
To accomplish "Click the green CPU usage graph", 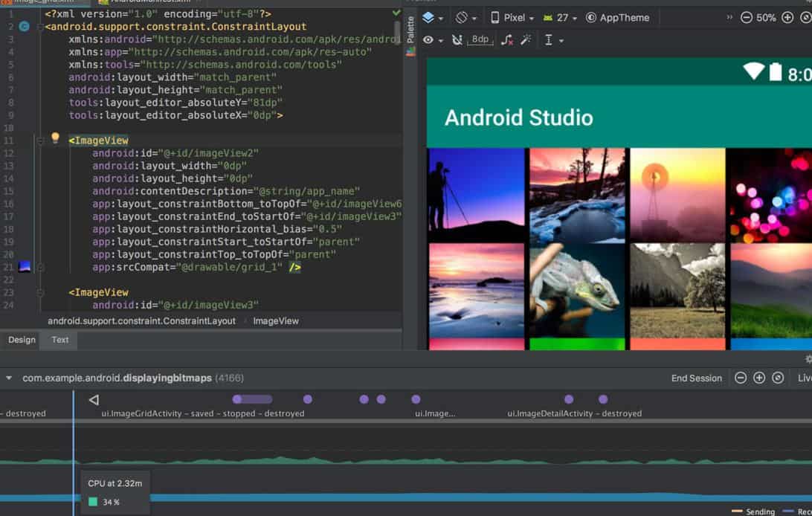I will point(406,460).
